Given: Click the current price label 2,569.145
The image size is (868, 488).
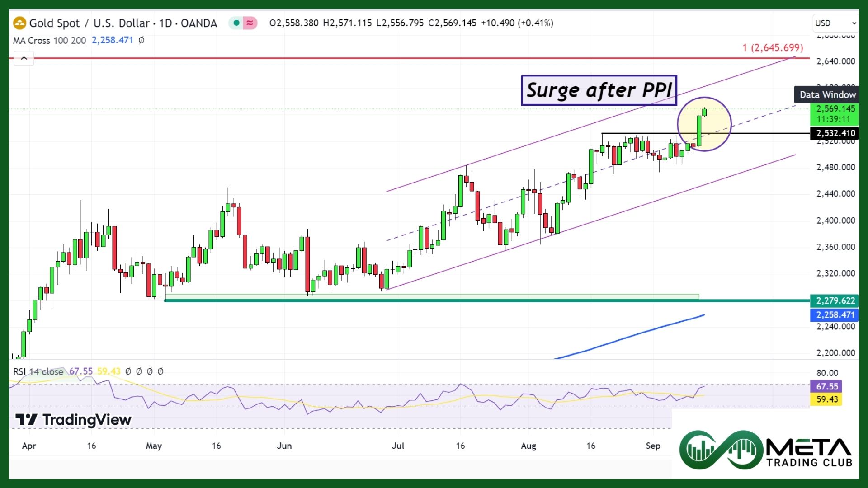Looking at the screenshot, I should pos(835,108).
